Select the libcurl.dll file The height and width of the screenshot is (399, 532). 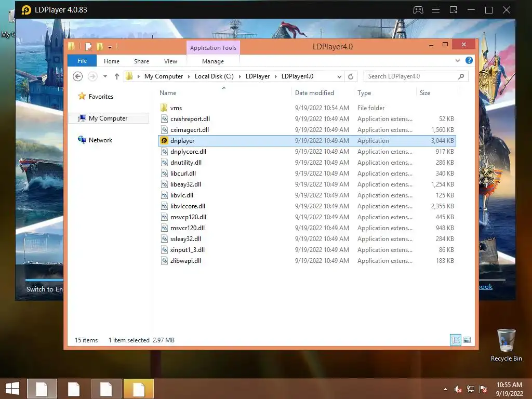click(183, 174)
